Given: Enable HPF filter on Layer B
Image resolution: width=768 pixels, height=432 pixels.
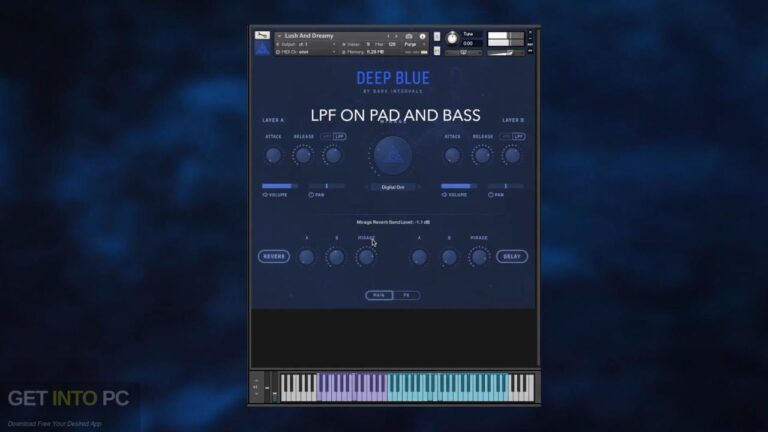Looking at the screenshot, I should 506,136.
